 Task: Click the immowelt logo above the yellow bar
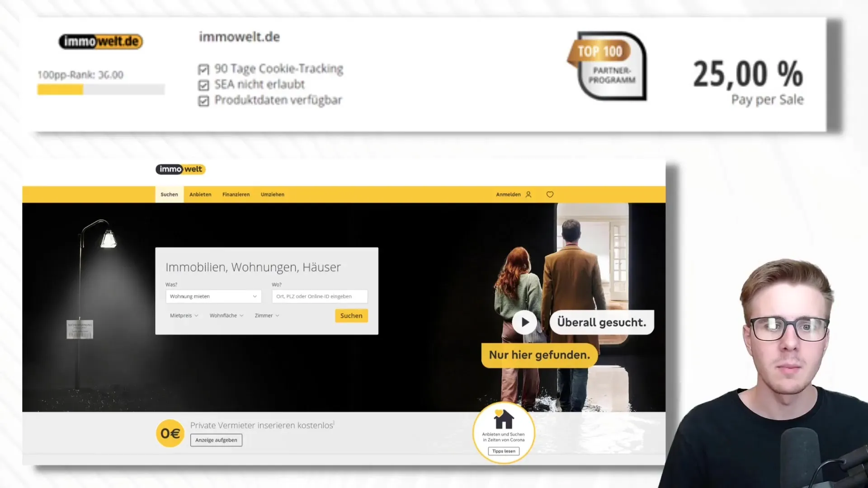180,169
